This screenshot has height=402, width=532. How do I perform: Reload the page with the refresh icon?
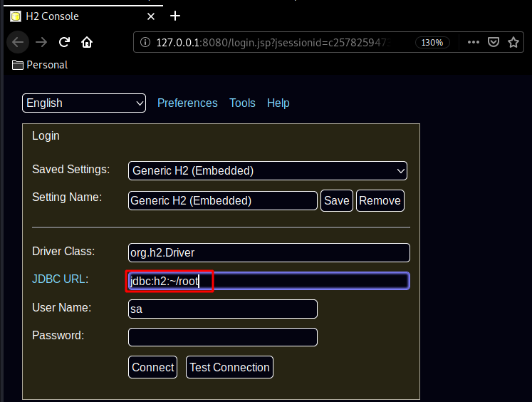coord(64,42)
